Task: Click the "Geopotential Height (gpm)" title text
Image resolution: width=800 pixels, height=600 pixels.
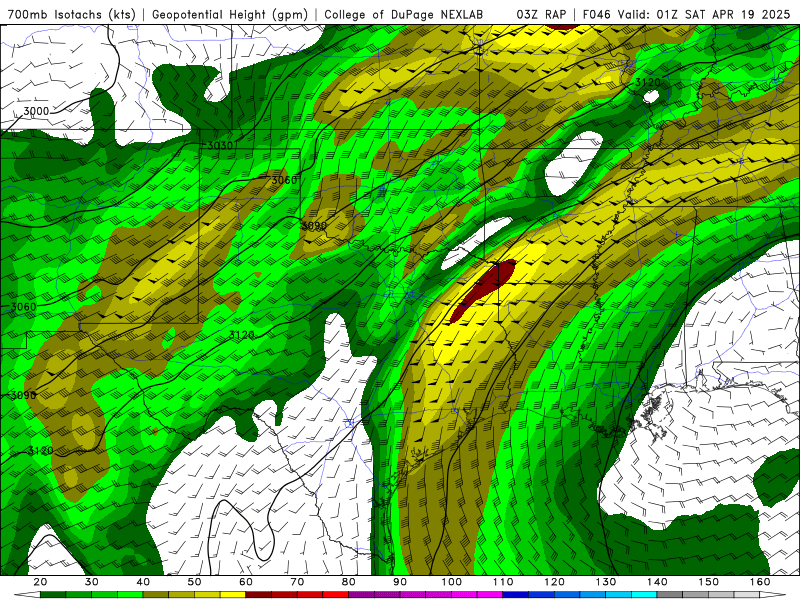Action: (x=230, y=15)
